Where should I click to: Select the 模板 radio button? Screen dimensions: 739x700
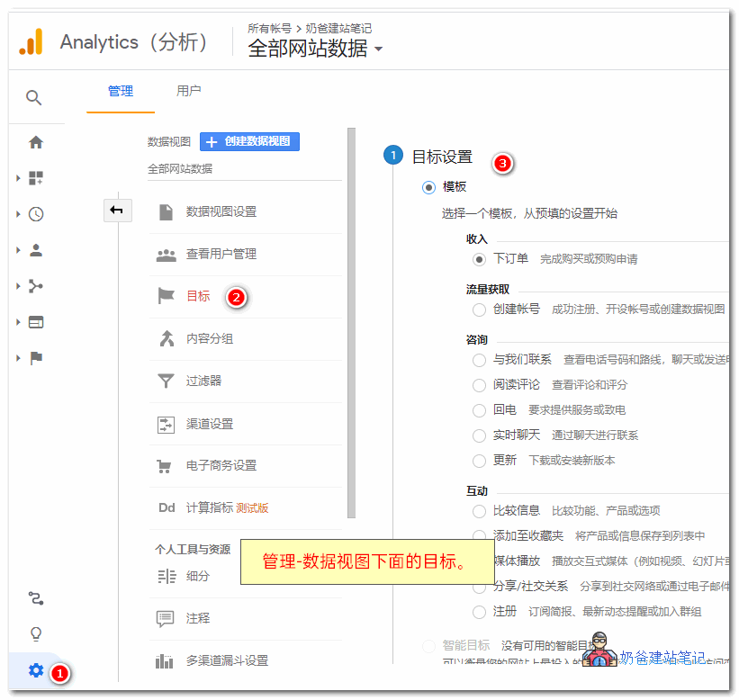(x=428, y=187)
